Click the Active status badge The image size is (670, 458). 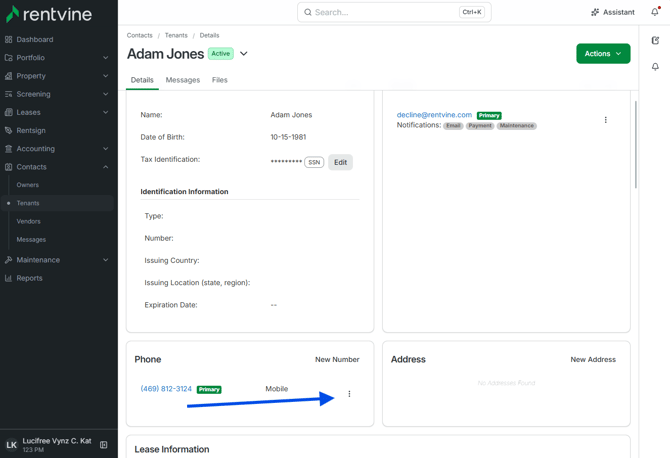(x=221, y=54)
